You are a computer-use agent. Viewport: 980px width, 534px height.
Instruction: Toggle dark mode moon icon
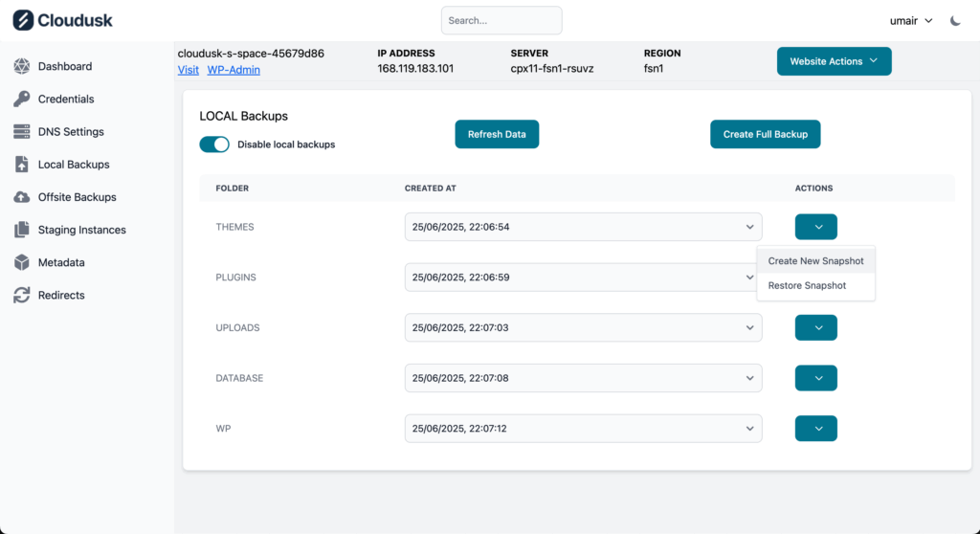point(955,20)
